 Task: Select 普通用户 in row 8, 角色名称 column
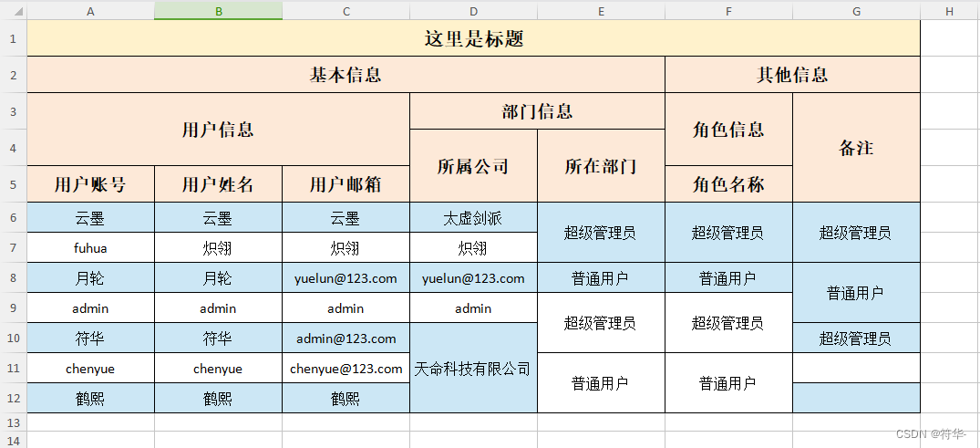pyautogui.click(x=728, y=277)
